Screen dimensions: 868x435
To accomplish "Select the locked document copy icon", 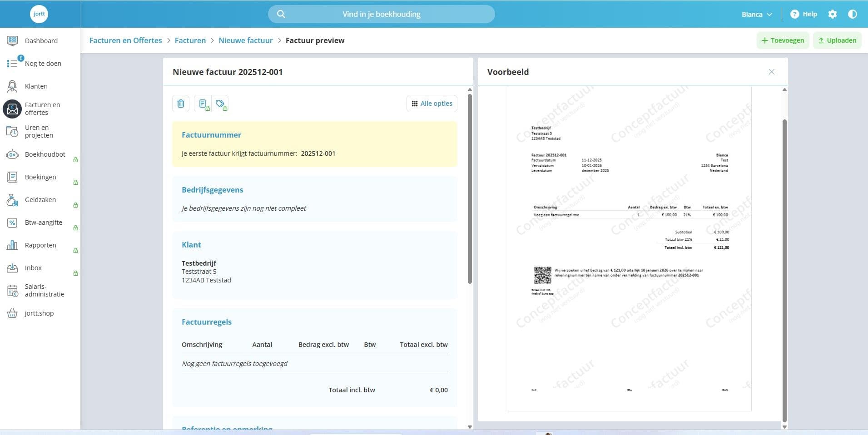I will pyautogui.click(x=203, y=103).
